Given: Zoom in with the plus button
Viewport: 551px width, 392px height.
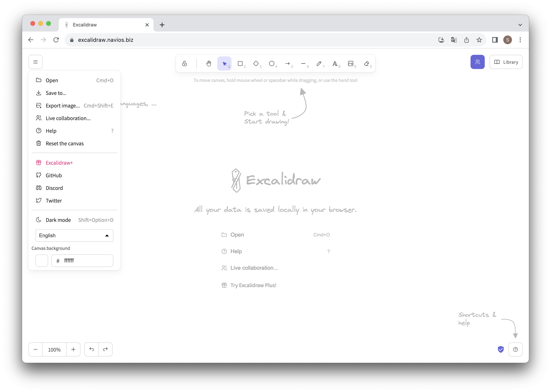Looking at the screenshot, I should point(73,349).
